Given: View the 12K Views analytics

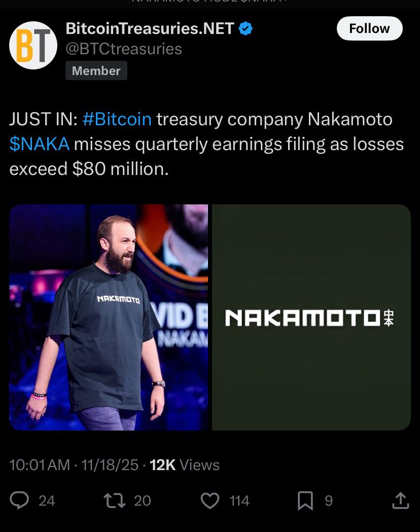Looking at the screenshot, I should click(x=185, y=465).
